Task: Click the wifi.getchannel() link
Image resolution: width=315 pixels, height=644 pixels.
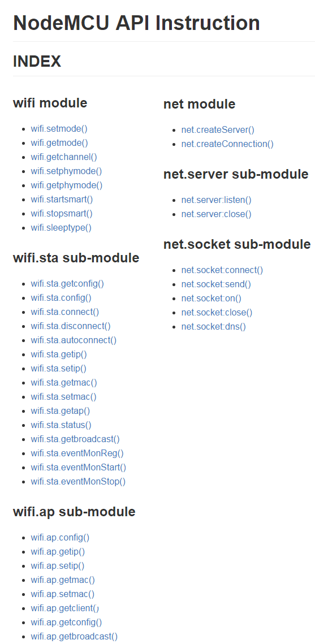Action: [x=64, y=157]
